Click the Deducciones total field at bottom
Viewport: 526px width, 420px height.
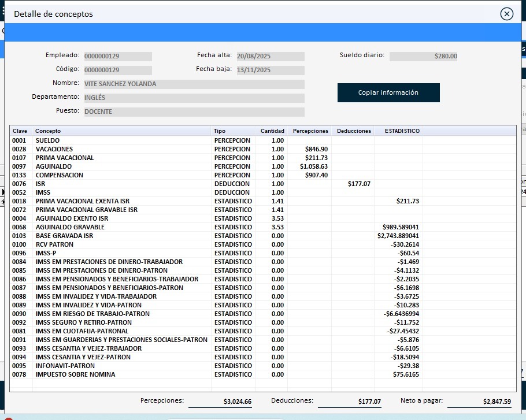point(350,402)
